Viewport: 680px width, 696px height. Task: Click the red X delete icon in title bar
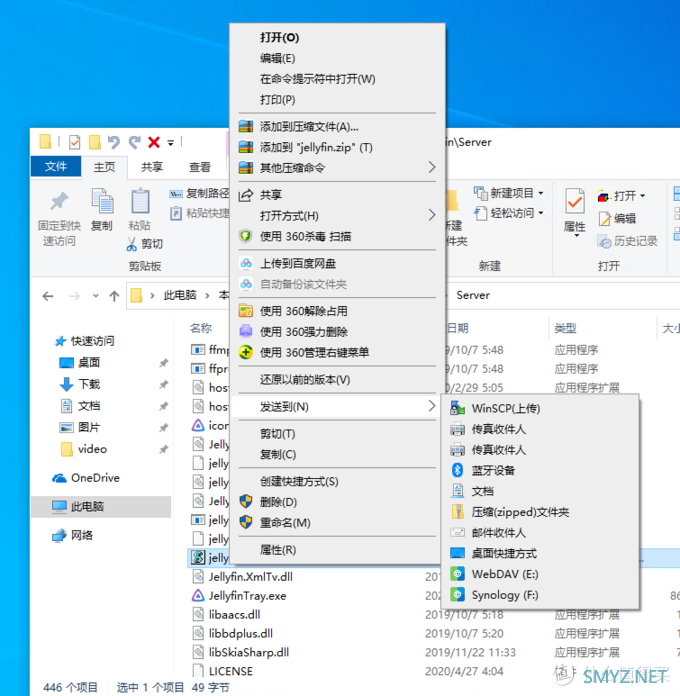pos(154,142)
